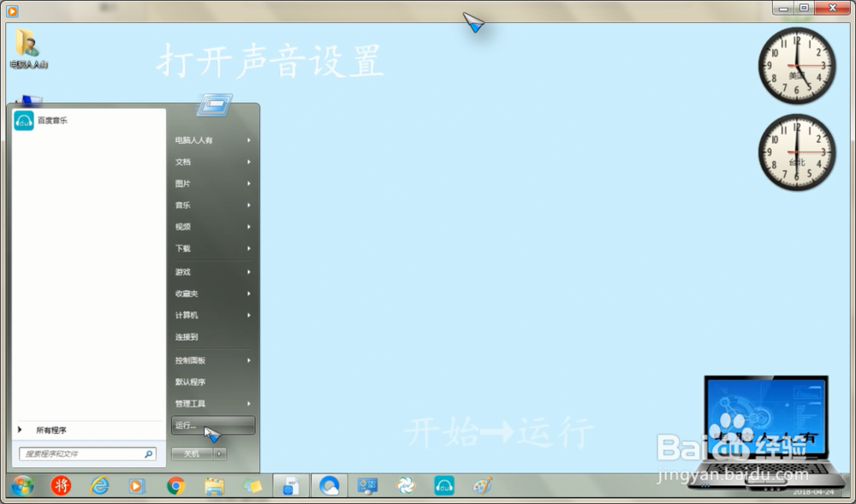Viewport: 856px width, 504px height.
Task: Open 管理工具 in the Start menu
Action: [213, 404]
